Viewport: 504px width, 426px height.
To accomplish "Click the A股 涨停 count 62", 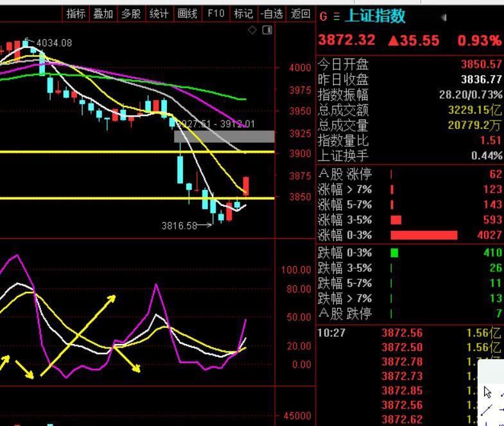I will 495,174.
